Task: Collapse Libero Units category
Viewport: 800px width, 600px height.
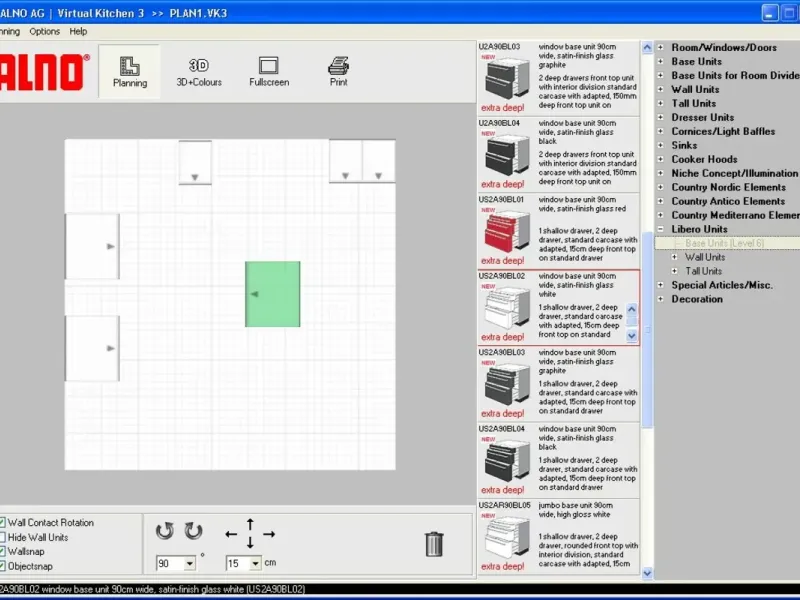Action: (x=661, y=229)
